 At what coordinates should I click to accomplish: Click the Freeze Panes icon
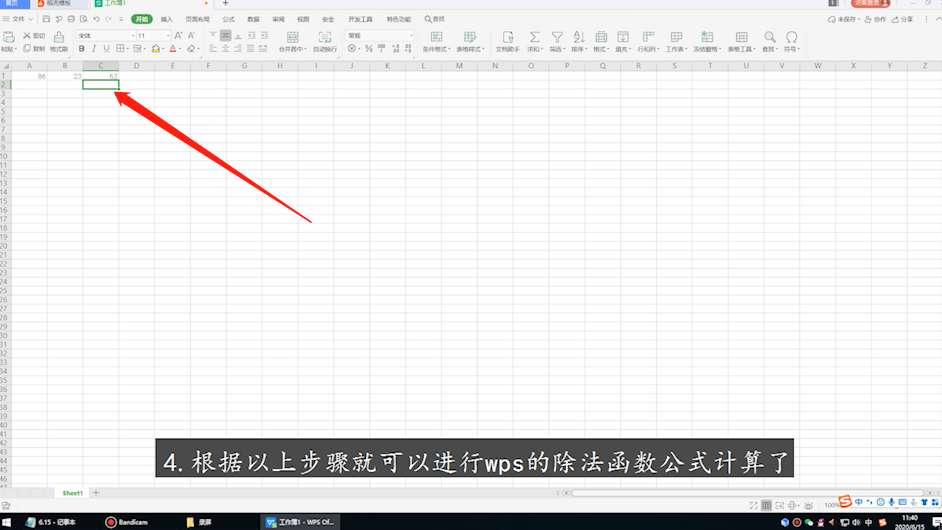tap(707, 37)
